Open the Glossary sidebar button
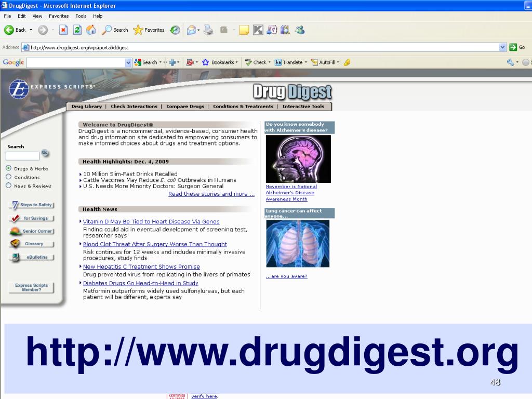 32,244
